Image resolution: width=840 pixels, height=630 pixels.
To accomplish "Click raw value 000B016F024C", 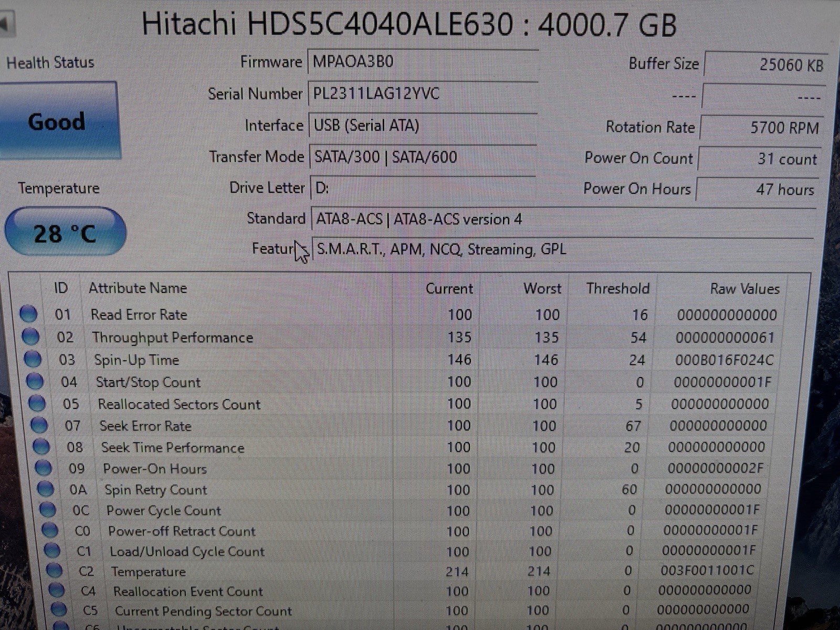I will pos(724,360).
